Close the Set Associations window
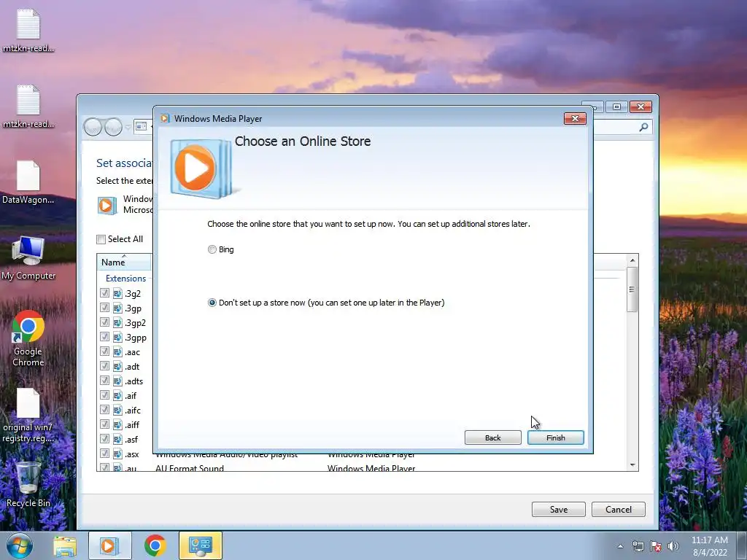The image size is (747, 560). 640,106
